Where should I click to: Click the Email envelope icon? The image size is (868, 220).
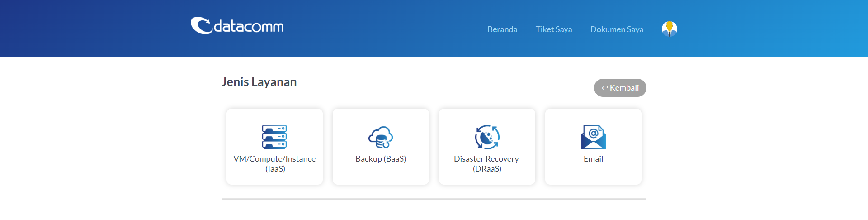(593, 137)
